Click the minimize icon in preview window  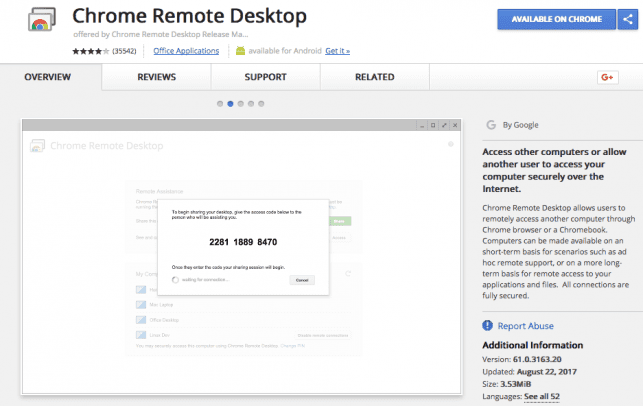point(422,125)
